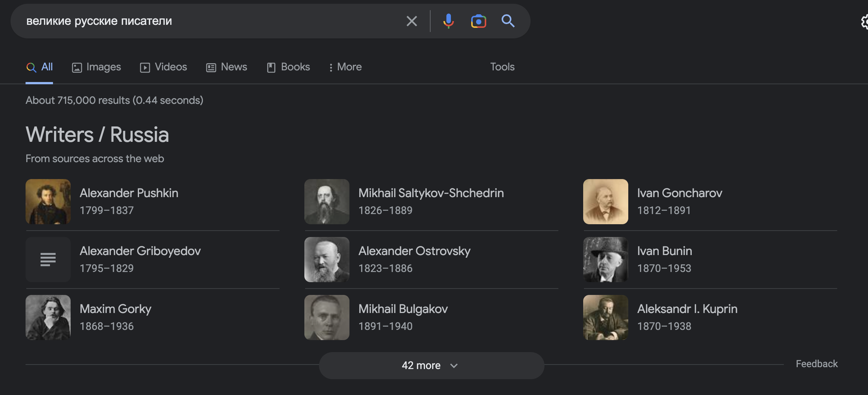Open the Tools options
This screenshot has width=868, height=395.
502,67
